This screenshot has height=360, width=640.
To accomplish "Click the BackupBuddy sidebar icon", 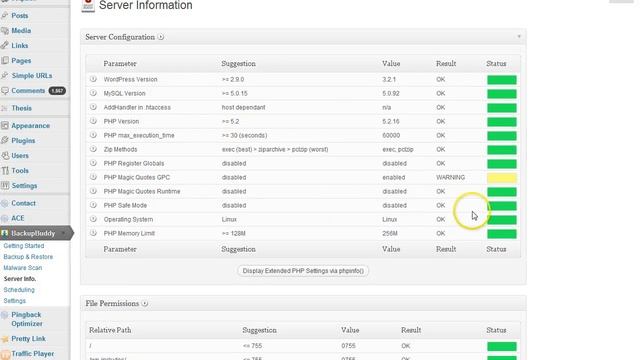I will pyautogui.click(x=4, y=233).
